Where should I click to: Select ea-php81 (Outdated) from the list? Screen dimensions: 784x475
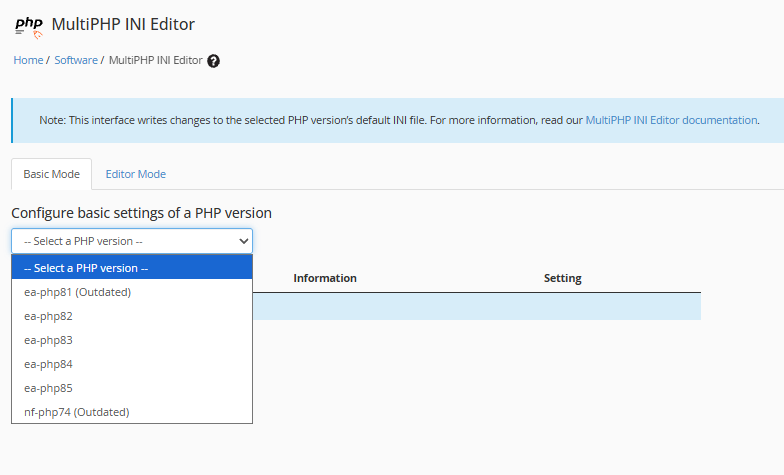pos(132,292)
